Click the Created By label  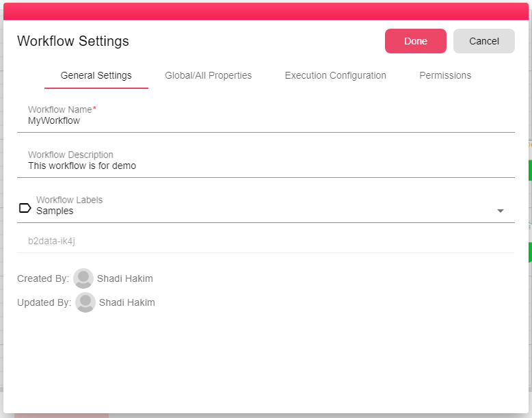[x=43, y=278]
